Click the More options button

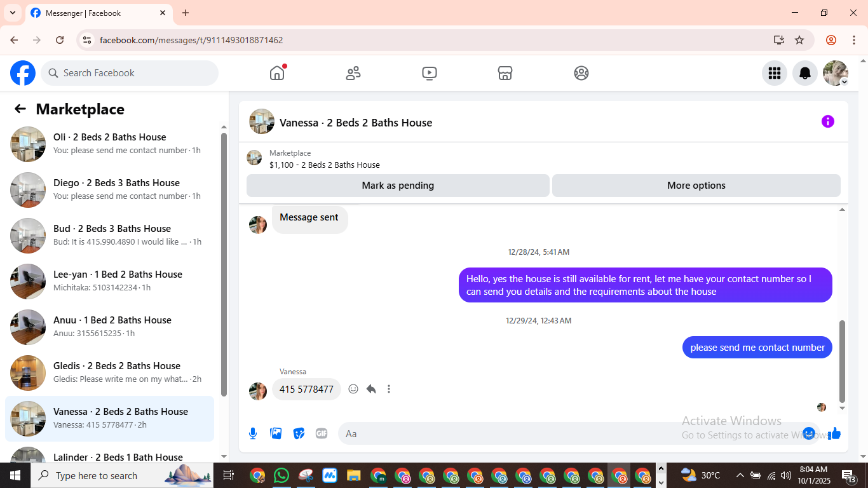point(696,186)
